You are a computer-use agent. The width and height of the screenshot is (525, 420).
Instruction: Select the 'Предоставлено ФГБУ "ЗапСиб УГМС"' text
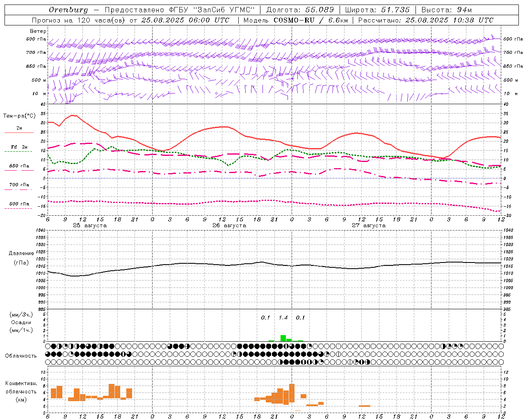point(180,10)
